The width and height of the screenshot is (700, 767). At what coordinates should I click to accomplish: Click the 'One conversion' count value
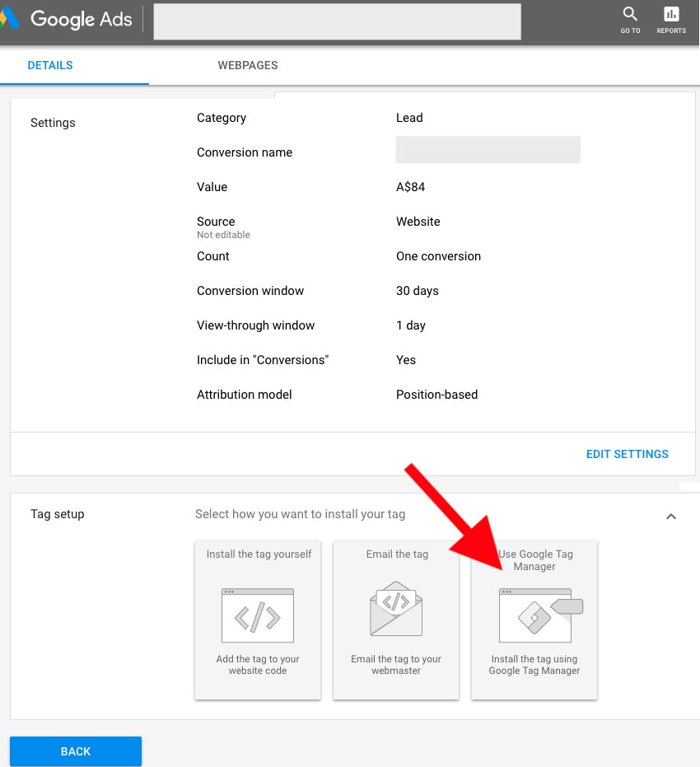(x=438, y=256)
